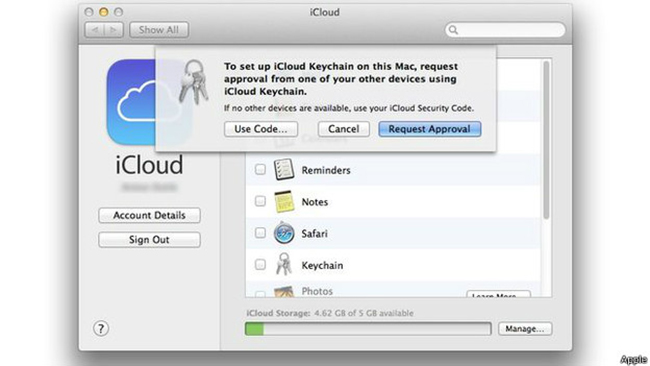Screen dimensions: 650x366
Task: Click the Reminders checklist icon
Action: pyautogui.click(x=284, y=170)
